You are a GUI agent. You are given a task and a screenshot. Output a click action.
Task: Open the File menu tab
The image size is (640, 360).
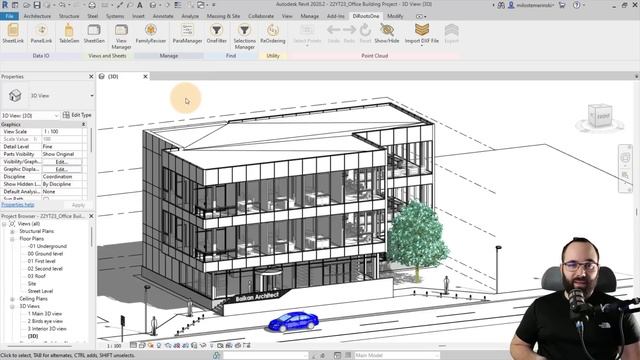coord(9,16)
